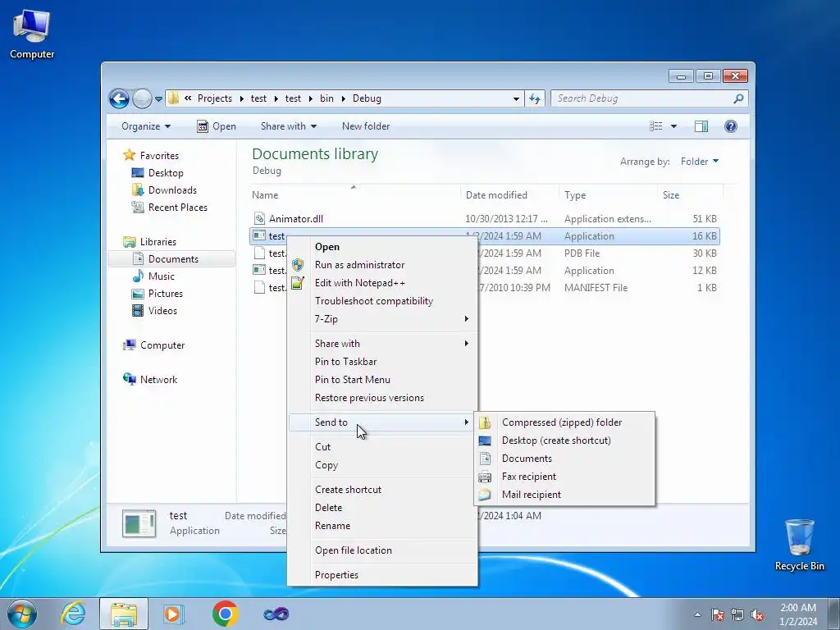Image resolution: width=840 pixels, height=630 pixels.
Task: Open the Recycle Bin desktop icon
Action: click(799, 546)
